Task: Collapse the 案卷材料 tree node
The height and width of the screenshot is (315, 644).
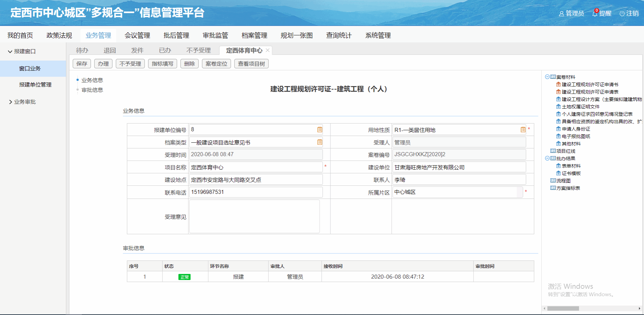Action: coord(547,77)
